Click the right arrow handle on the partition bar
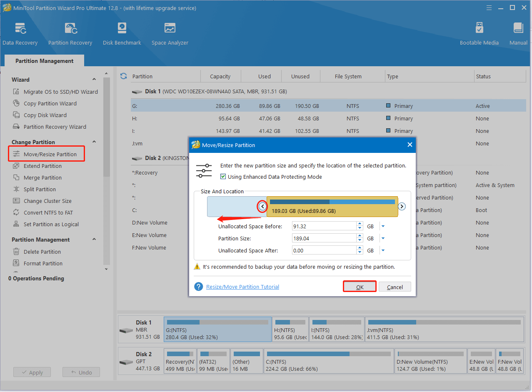Image resolution: width=532 pixels, height=392 pixels. point(402,206)
